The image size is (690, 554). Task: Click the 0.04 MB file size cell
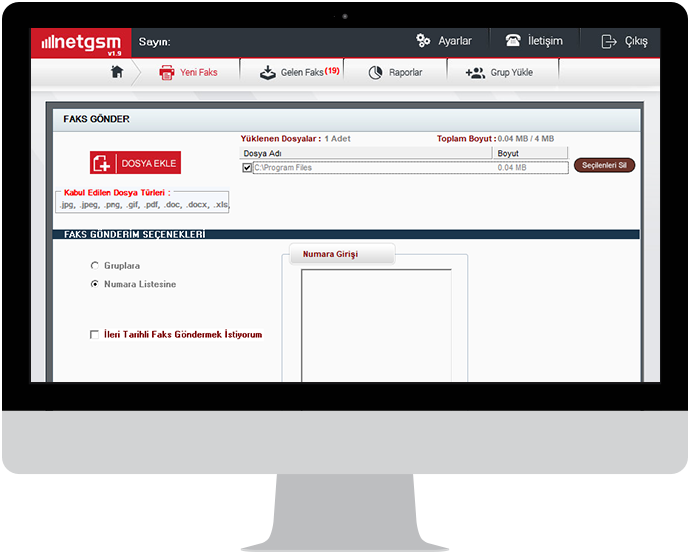[512, 168]
